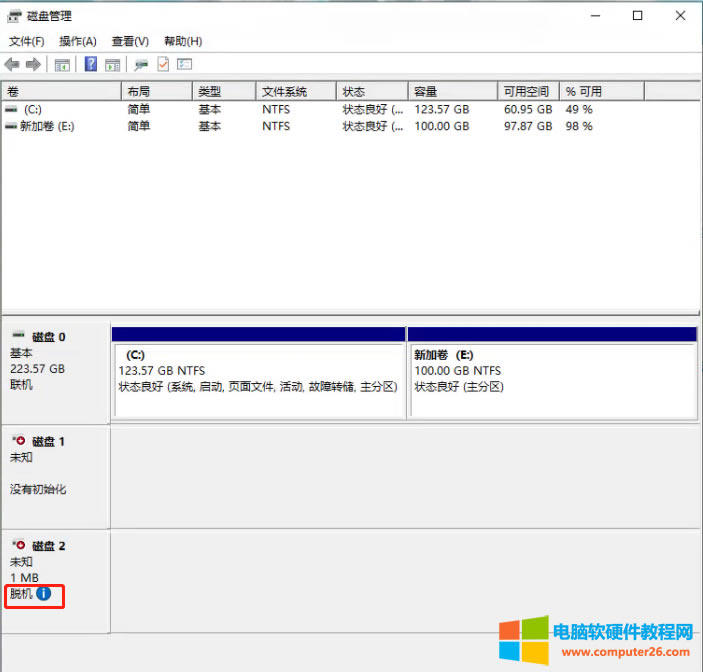Open the 文件(F) menu

(27, 41)
